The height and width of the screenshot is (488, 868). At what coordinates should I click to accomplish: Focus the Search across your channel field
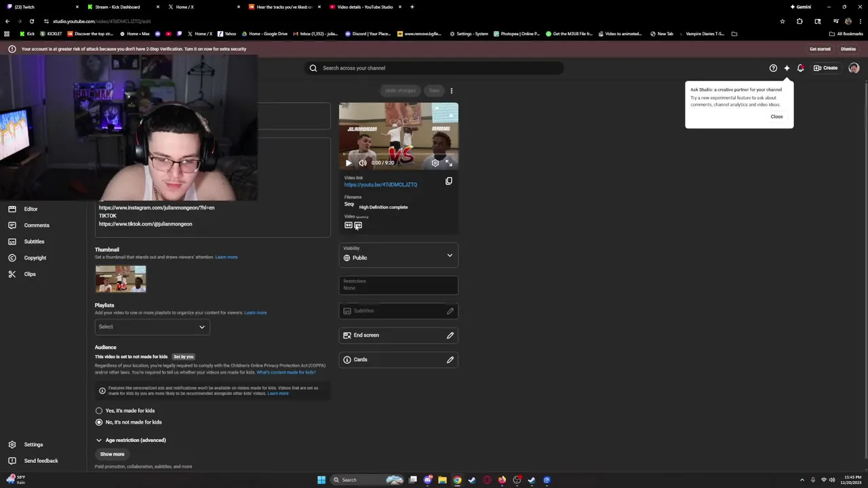[x=434, y=68]
